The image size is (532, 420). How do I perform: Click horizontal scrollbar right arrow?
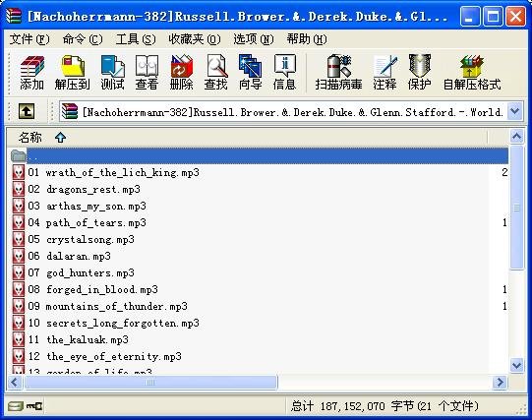[x=501, y=383]
